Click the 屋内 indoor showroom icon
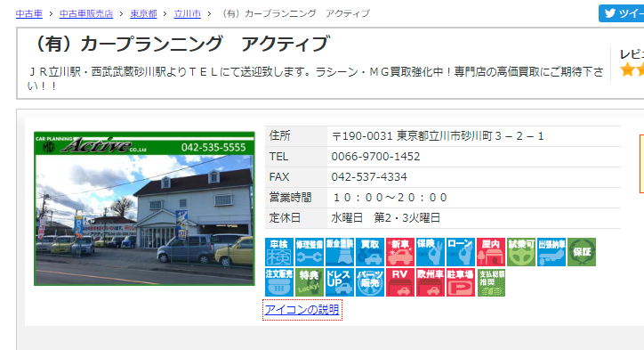The width and height of the screenshot is (644, 350). (491, 252)
